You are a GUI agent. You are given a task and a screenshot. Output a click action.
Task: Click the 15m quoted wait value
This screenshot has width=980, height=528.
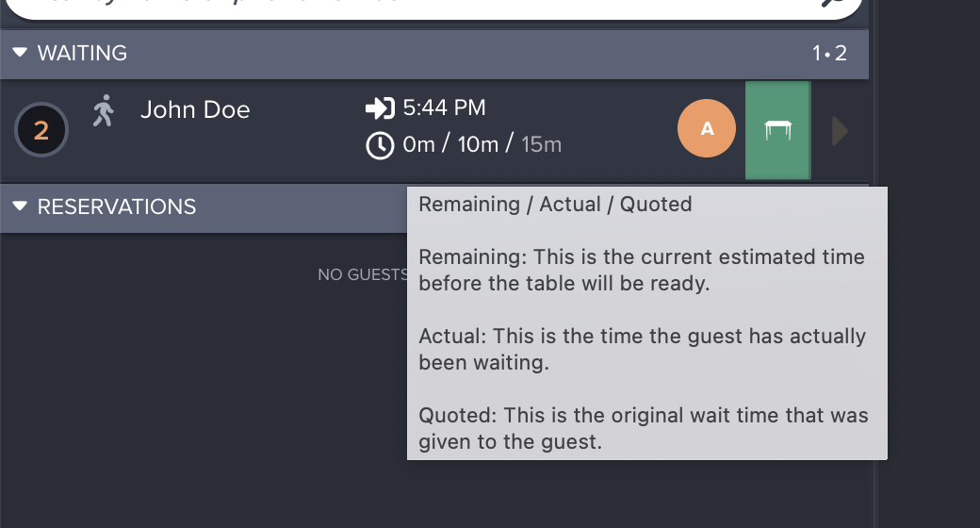(541, 145)
